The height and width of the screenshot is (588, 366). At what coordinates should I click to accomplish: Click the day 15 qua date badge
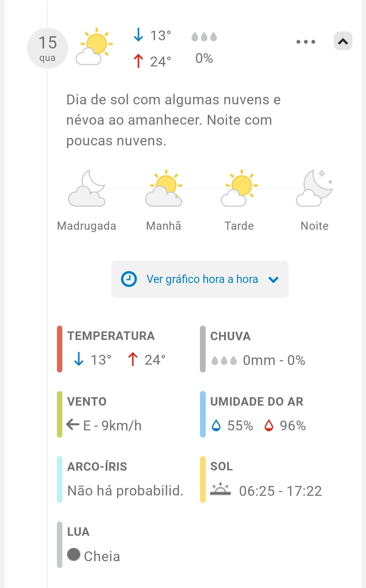(47, 48)
